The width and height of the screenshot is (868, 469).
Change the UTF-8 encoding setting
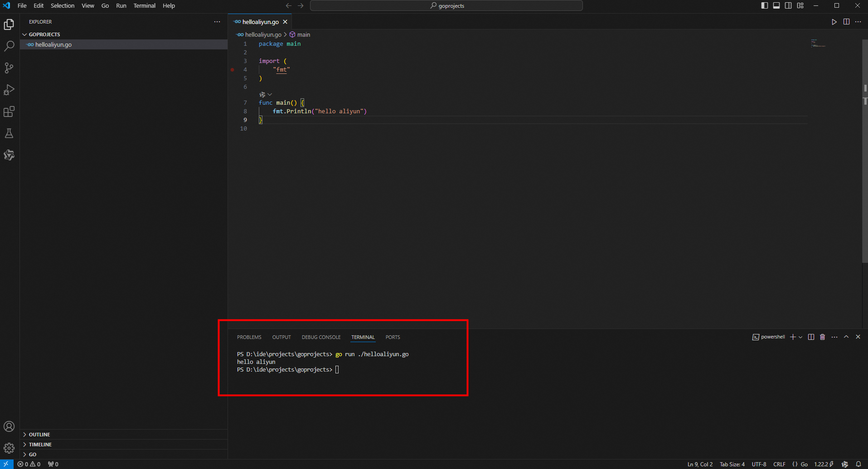point(759,464)
